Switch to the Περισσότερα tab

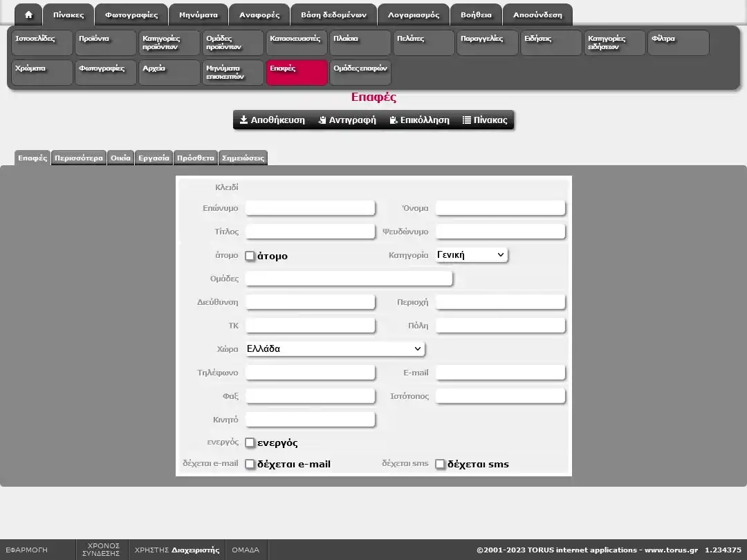pyautogui.click(x=79, y=158)
